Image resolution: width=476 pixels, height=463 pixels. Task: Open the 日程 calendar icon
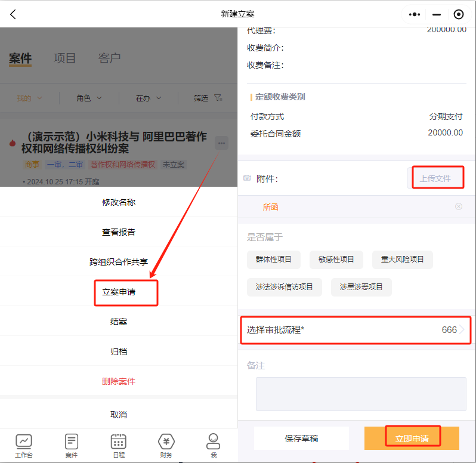pos(119,442)
